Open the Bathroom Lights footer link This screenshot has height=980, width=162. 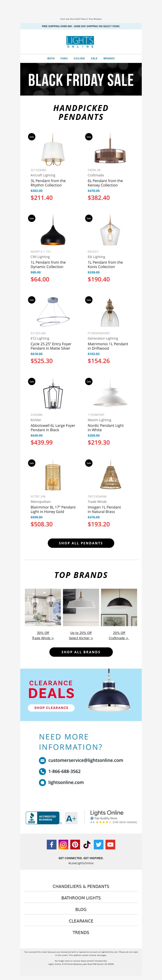(x=81, y=898)
